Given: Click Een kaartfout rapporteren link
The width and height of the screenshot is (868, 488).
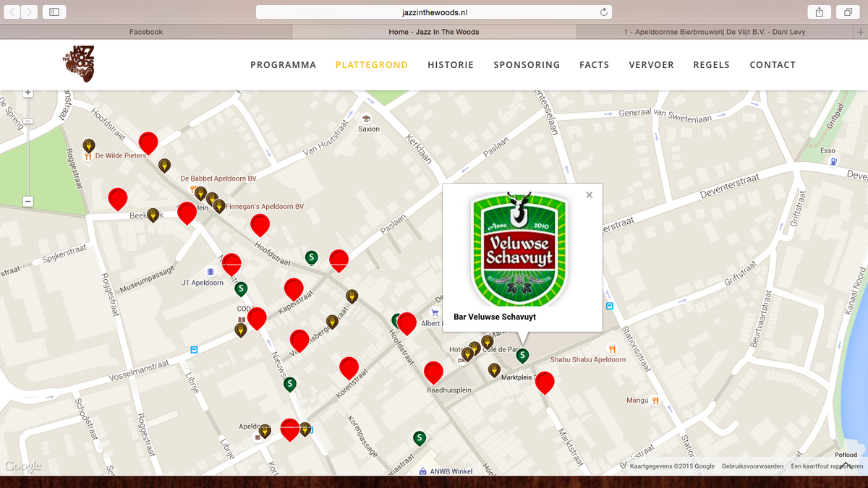Looking at the screenshot, I should tap(826, 466).
